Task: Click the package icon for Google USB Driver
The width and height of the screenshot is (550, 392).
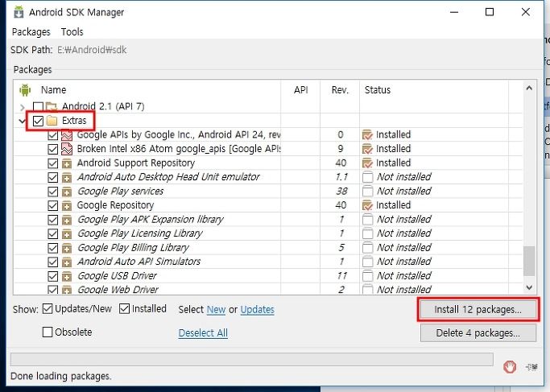Action: tap(67, 276)
